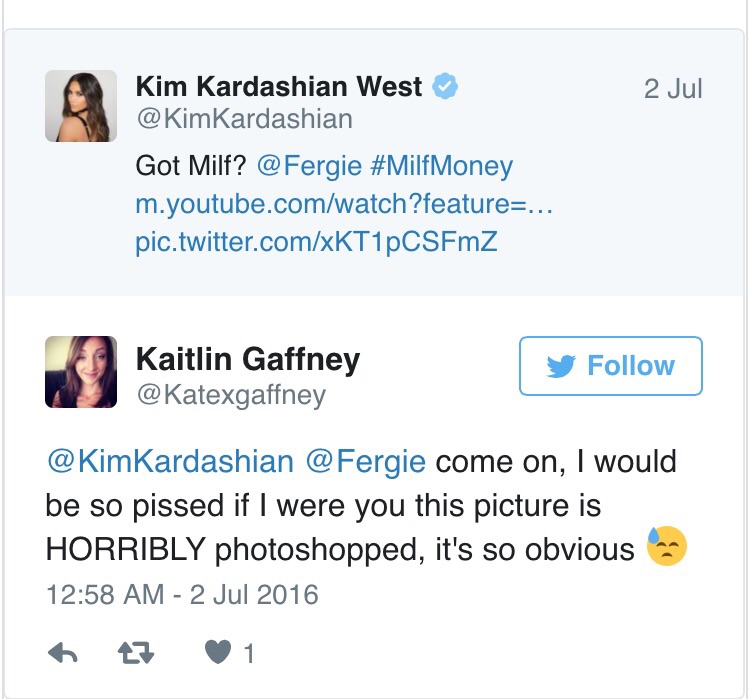Viewport: 750px width, 699px height.
Task: Click the gray @KimKardashian handle under the name
Action: pos(244,119)
